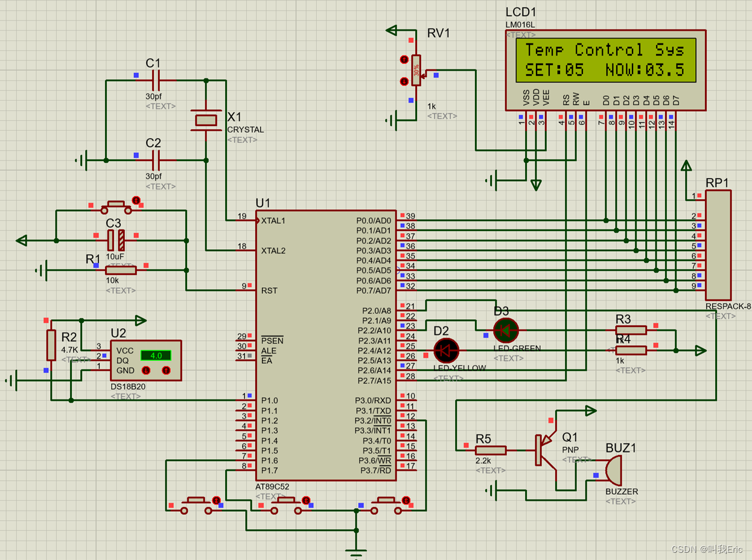Viewport: 752px width, 560px height.
Task: Select the AT89C52 microcontroller U1
Action: 325,345
